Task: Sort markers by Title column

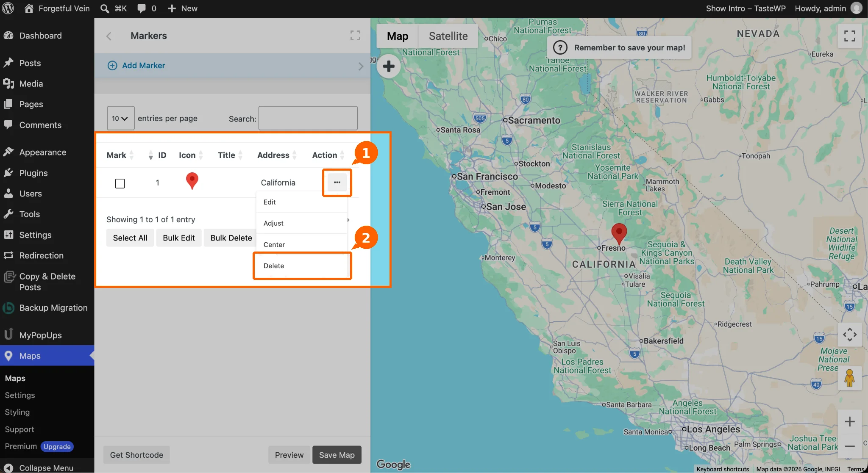Action: point(230,155)
